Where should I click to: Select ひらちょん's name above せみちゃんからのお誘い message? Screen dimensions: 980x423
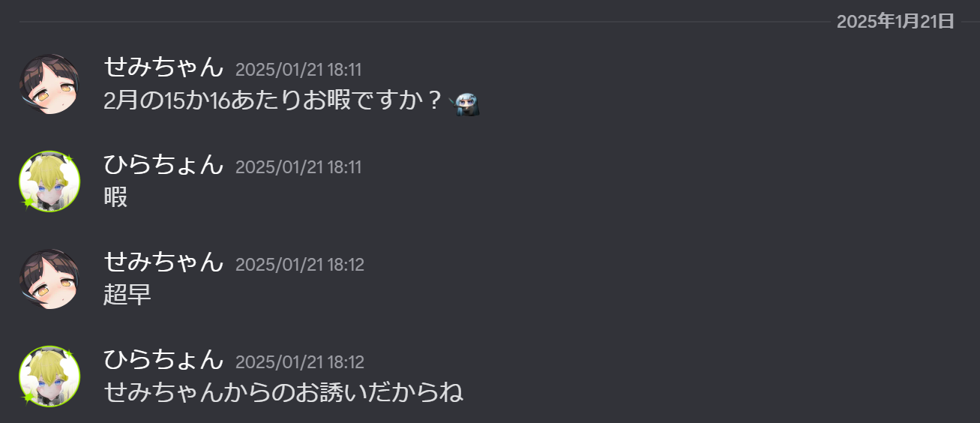tap(163, 359)
